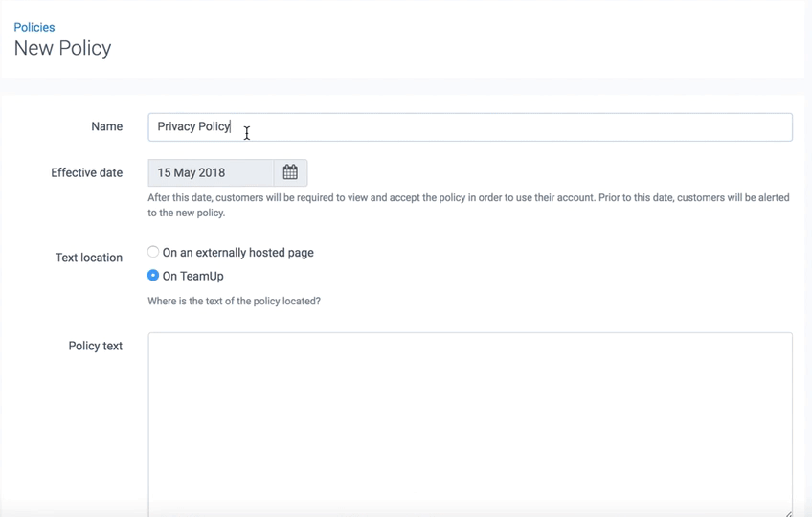Open the calendar date picker icon

point(290,173)
